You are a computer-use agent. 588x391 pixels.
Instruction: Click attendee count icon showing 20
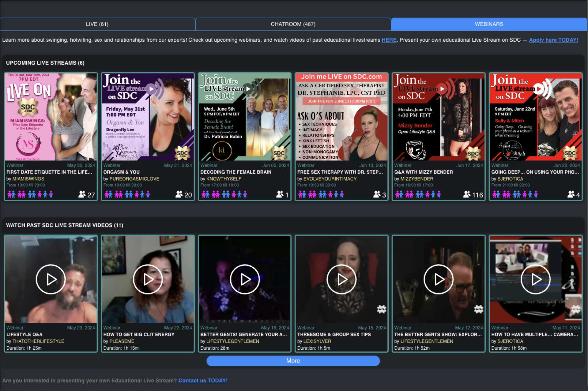179,194
